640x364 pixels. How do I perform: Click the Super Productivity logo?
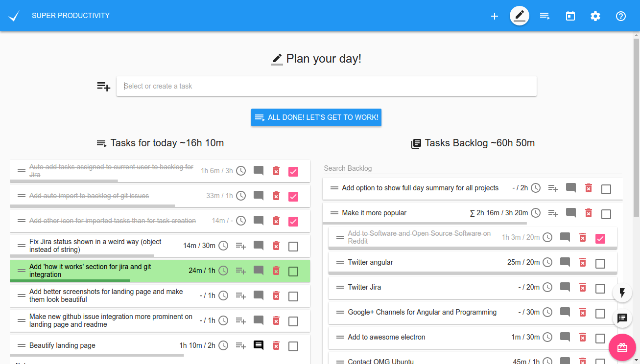[14, 15]
